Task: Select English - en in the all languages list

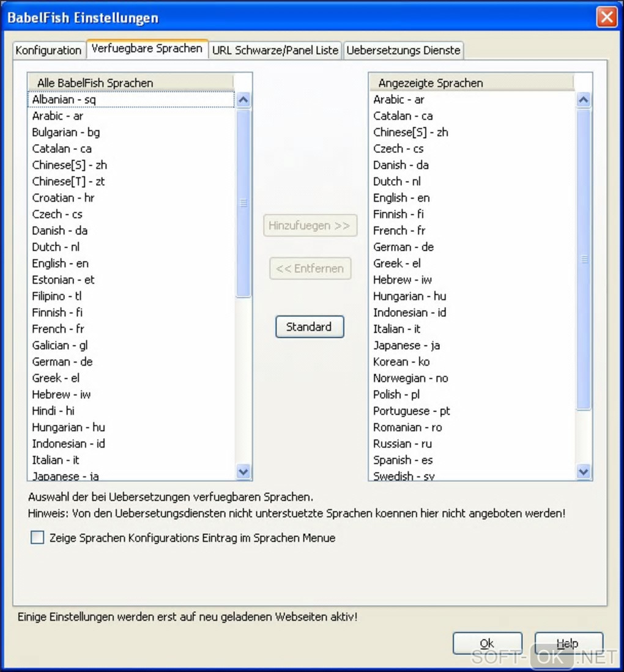Action: coord(132,263)
